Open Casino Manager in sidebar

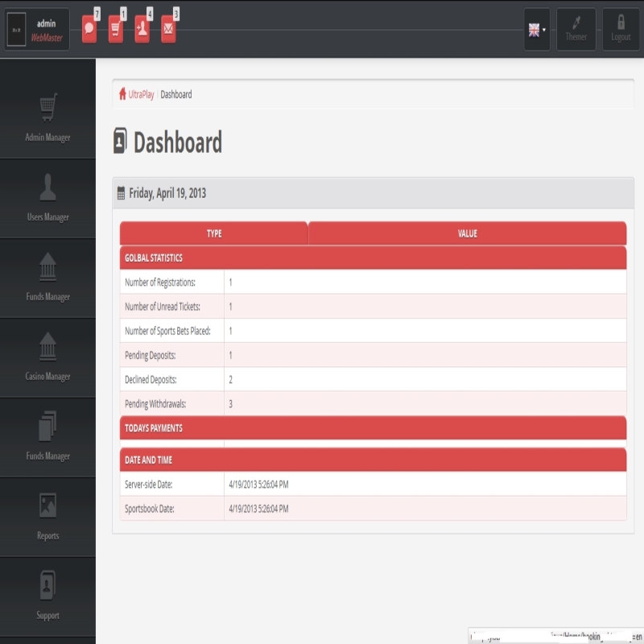47,357
